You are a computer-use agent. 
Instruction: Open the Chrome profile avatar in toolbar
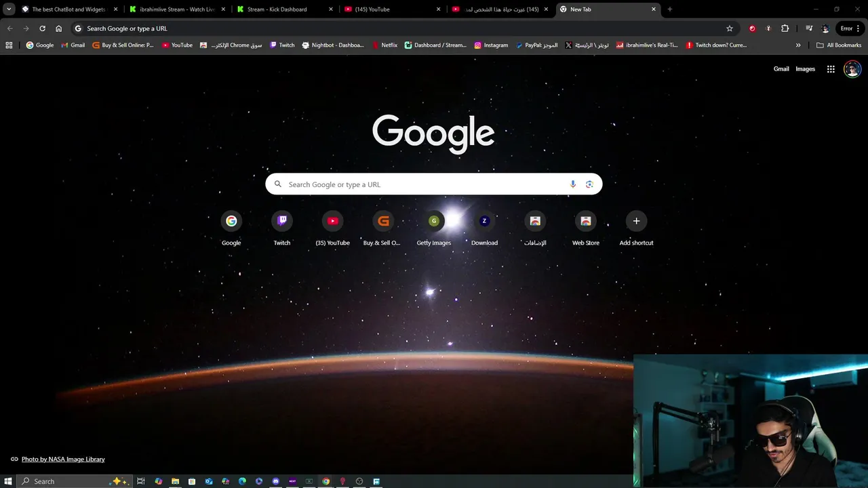click(825, 28)
